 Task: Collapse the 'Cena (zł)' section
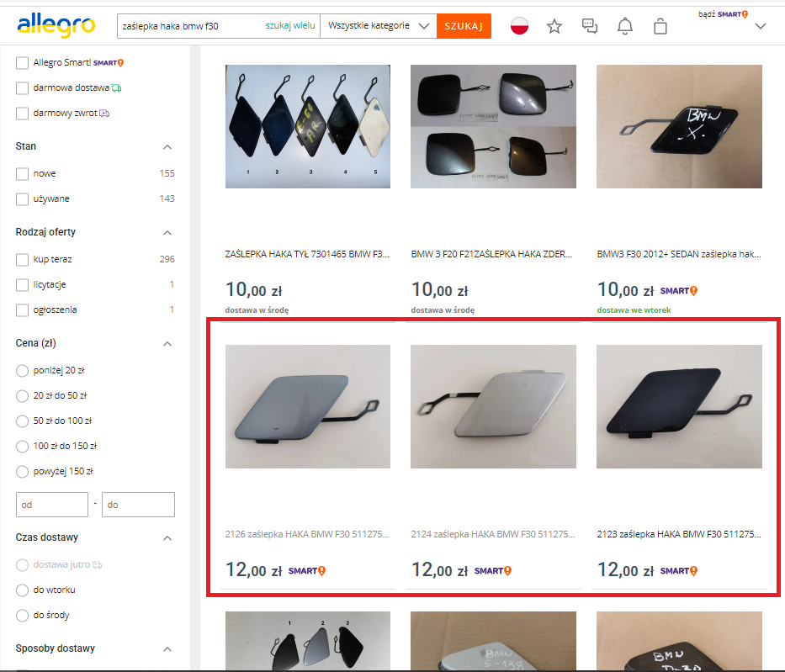point(167,344)
